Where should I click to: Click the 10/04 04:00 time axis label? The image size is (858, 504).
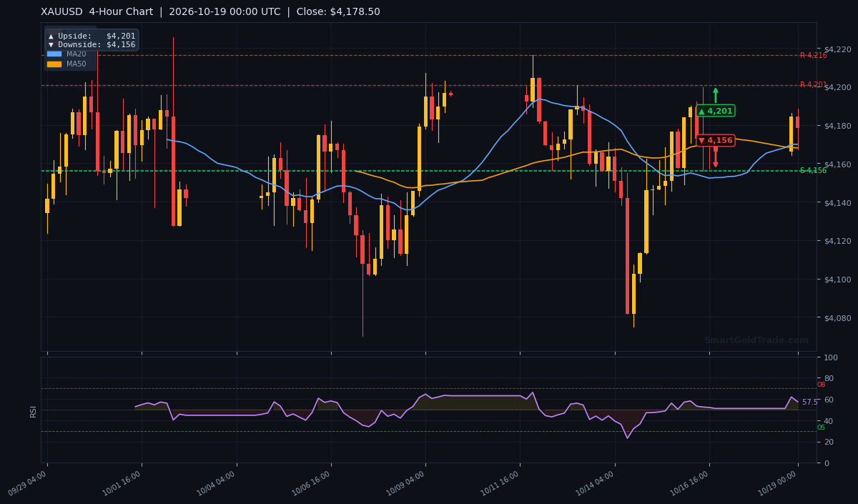coord(217,483)
